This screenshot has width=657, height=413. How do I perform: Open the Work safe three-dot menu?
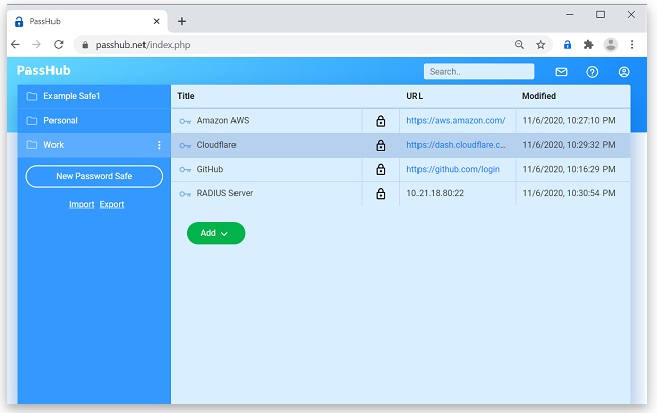[159, 145]
